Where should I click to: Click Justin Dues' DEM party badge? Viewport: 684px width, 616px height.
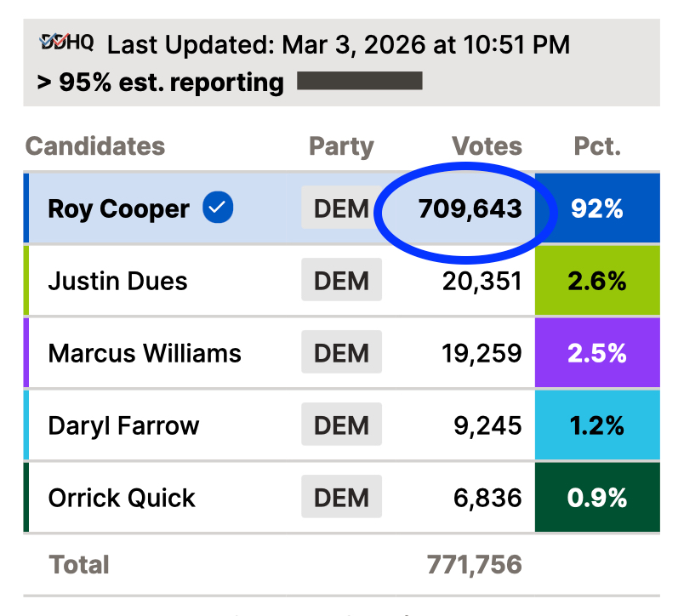341,281
